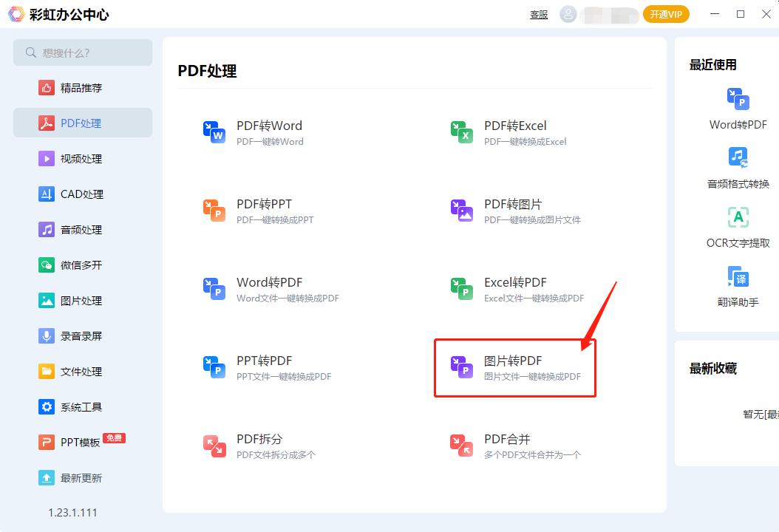The width and height of the screenshot is (779, 532).
Task: Click the 开通VIP button
Action: click(665, 13)
